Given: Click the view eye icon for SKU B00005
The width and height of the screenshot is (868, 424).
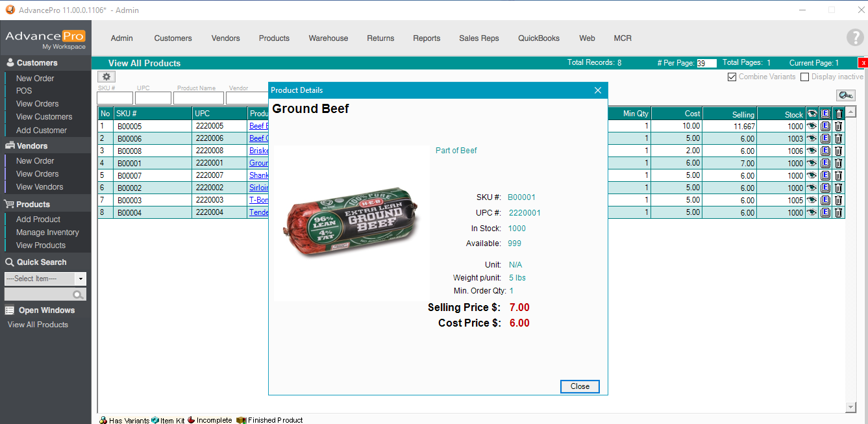Looking at the screenshot, I should (x=812, y=127).
